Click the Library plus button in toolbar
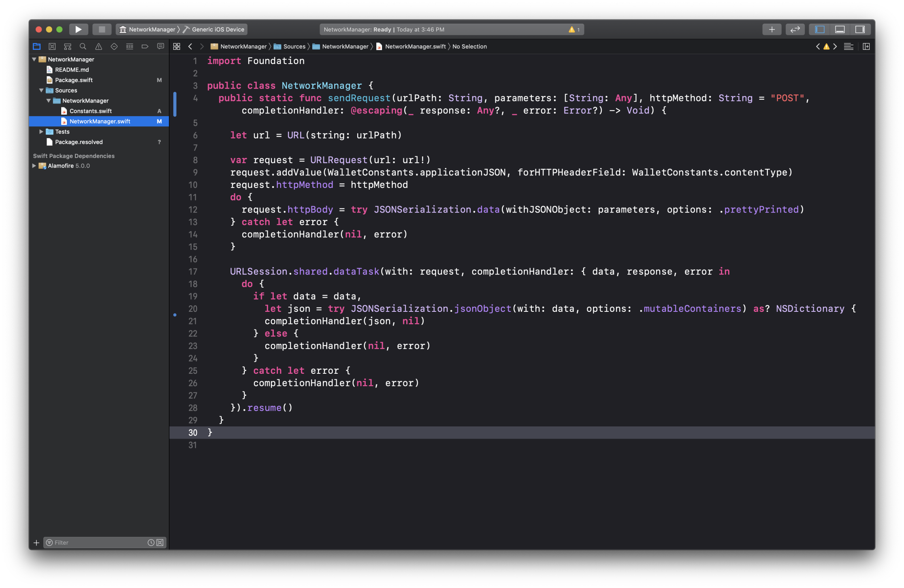The image size is (904, 588). coord(772,29)
